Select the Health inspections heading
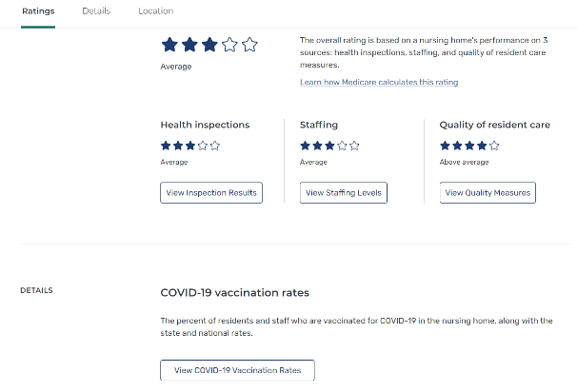The height and width of the screenshot is (392, 577). coord(205,125)
